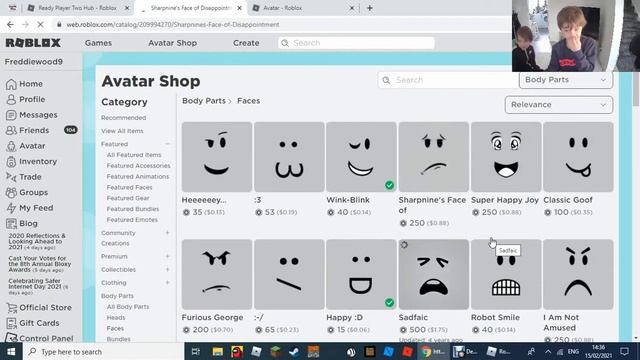Open View All Items category

coord(122,131)
